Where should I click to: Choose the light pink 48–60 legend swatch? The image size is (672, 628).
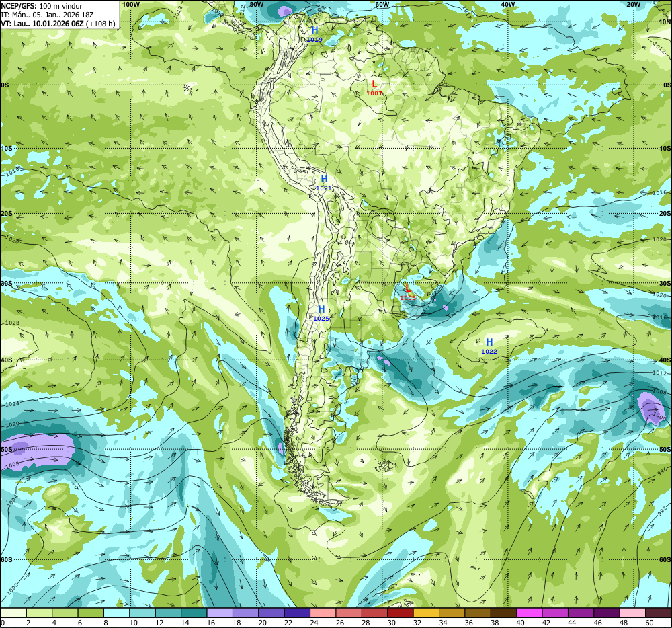(x=632, y=613)
